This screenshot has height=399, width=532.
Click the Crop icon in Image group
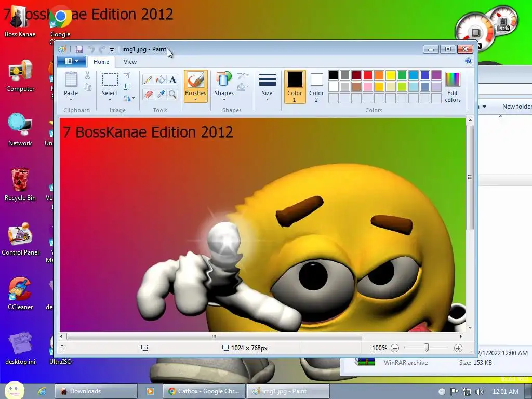click(x=127, y=75)
